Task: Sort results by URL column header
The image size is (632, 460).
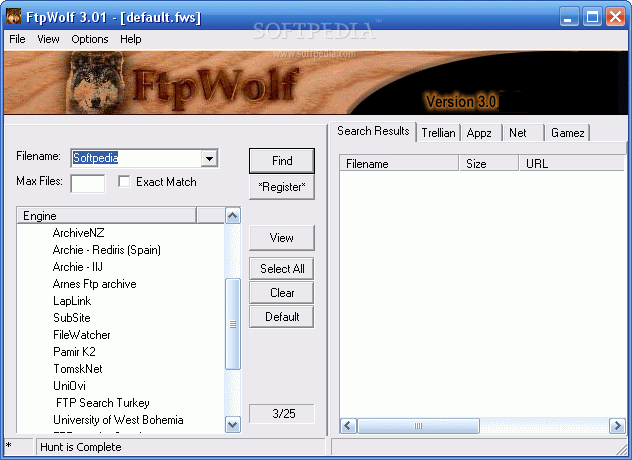Action: 572,163
